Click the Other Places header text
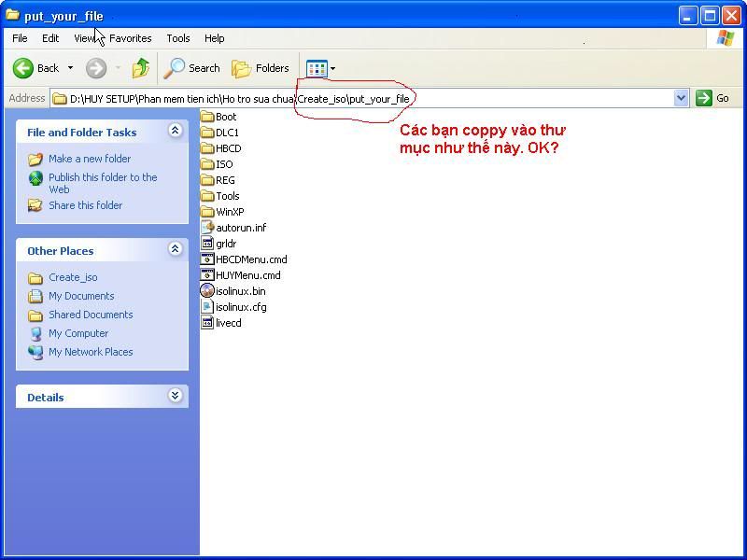 [x=61, y=251]
